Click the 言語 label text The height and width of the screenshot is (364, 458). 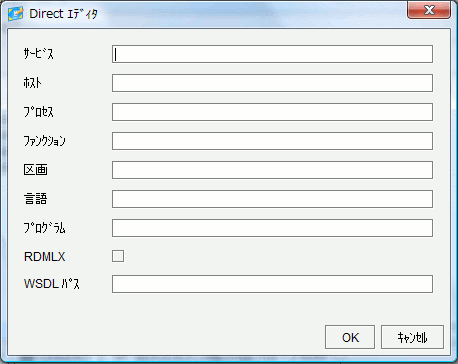(x=35, y=199)
